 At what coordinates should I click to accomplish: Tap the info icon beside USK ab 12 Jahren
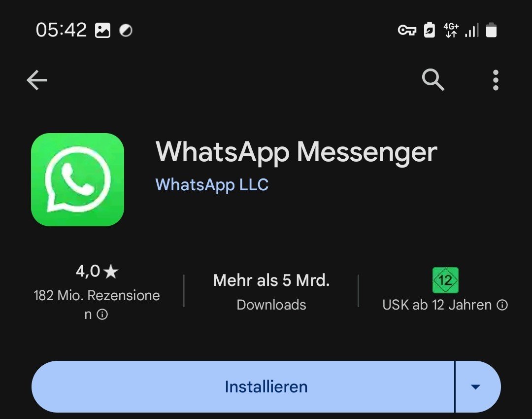tap(502, 305)
